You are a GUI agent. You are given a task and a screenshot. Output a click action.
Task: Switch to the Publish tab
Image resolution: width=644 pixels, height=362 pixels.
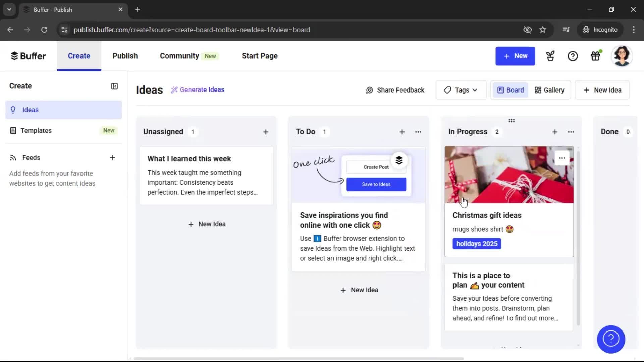tap(124, 56)
